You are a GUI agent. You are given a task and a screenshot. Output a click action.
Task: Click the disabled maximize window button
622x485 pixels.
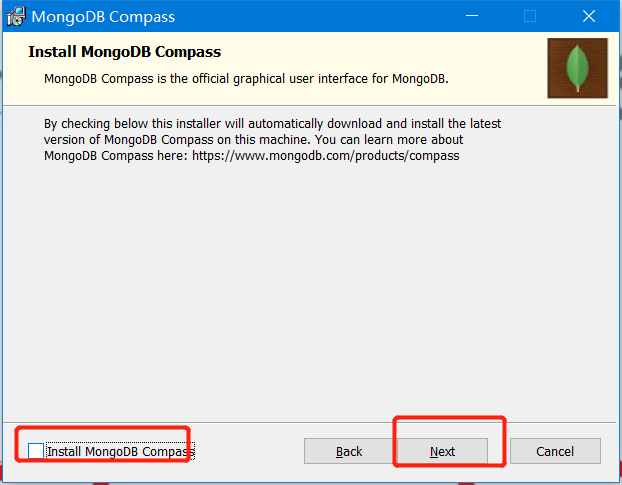(530, 16)
